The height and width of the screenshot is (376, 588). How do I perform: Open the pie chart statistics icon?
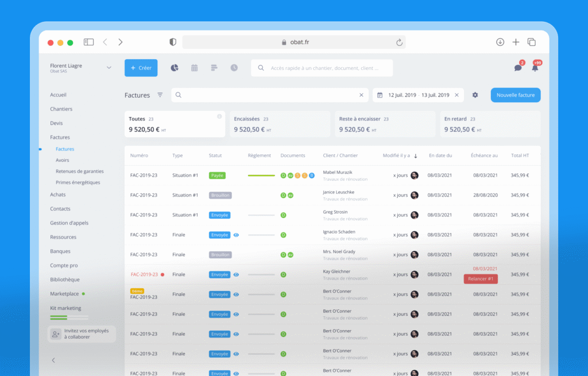(175, 68)
